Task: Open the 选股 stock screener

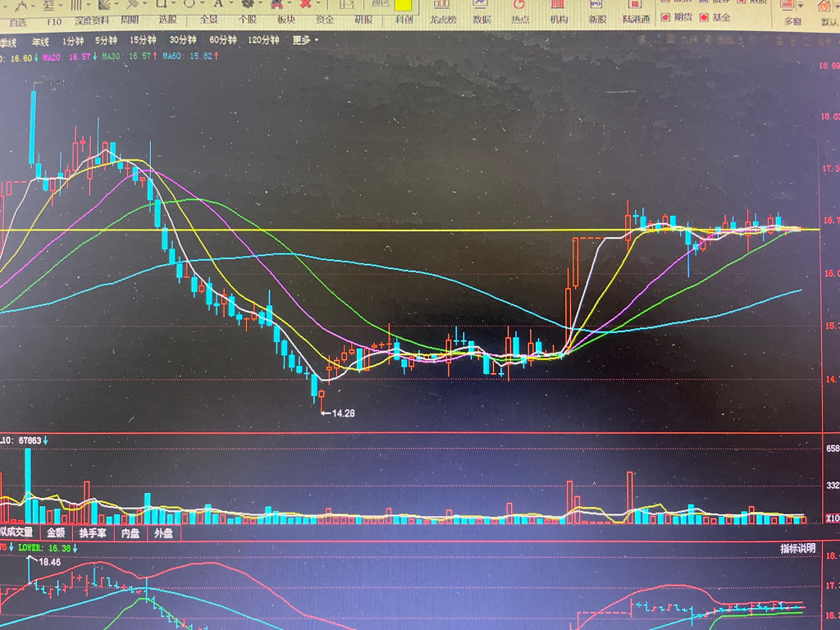Action: click(167, 20)
